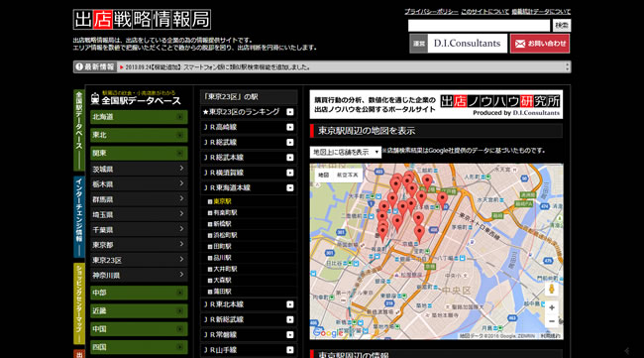Click the Street View pegman icon
644x358 pixels.
[x=552, y=289]
